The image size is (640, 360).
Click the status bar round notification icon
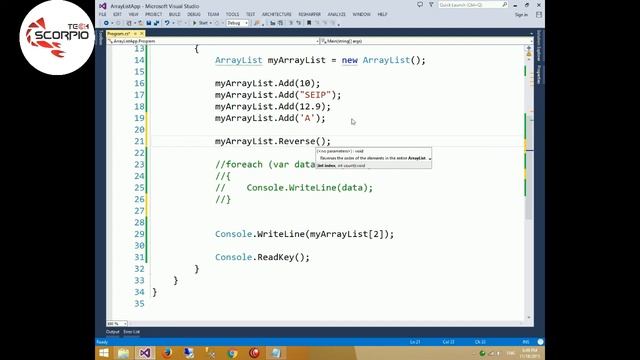click(540, 342)
